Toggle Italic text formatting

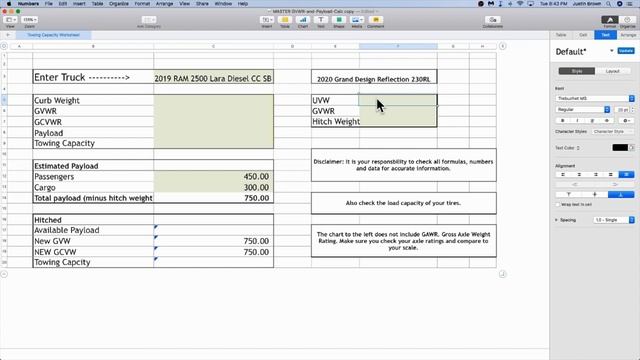pyautogui.click(x=577, y=121)
